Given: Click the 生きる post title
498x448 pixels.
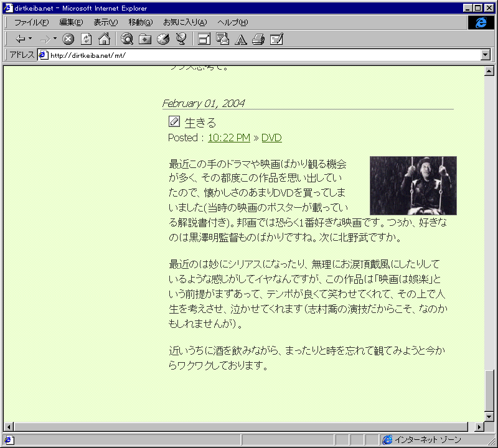Looking at the screenshot, I should (200, 123).
